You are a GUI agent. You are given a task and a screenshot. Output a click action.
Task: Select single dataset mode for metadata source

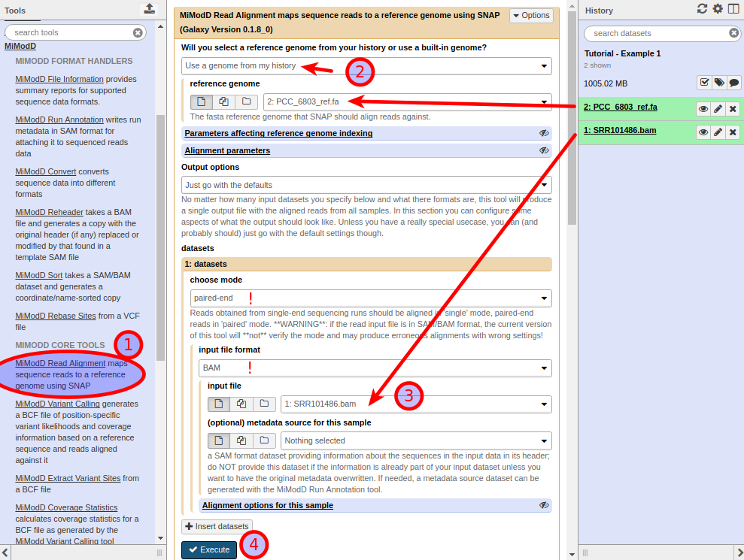click(x=219, y=440)
